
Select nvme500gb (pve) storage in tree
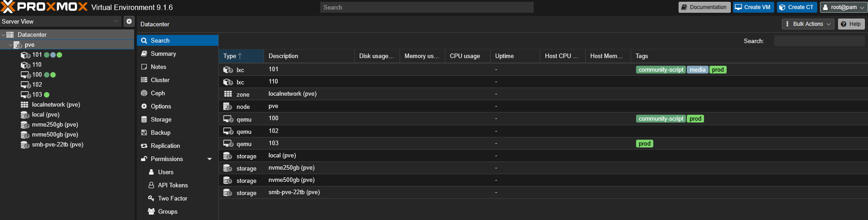pos(55,135)
